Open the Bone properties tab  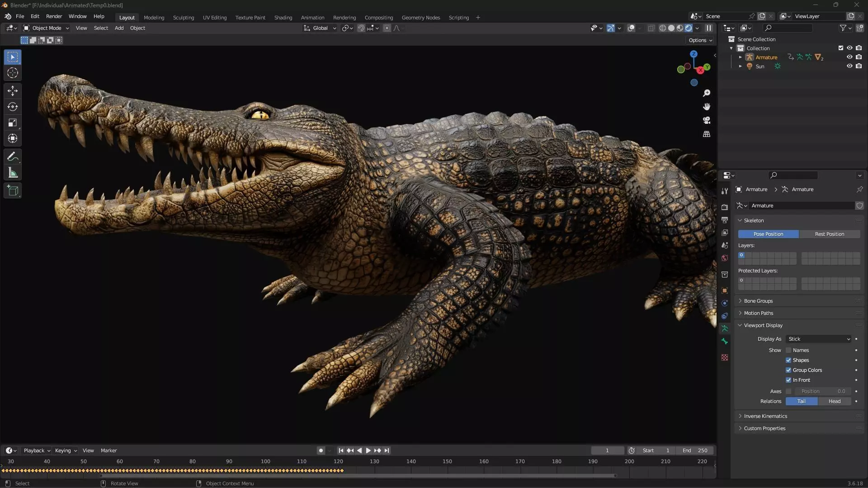[725, 341]
